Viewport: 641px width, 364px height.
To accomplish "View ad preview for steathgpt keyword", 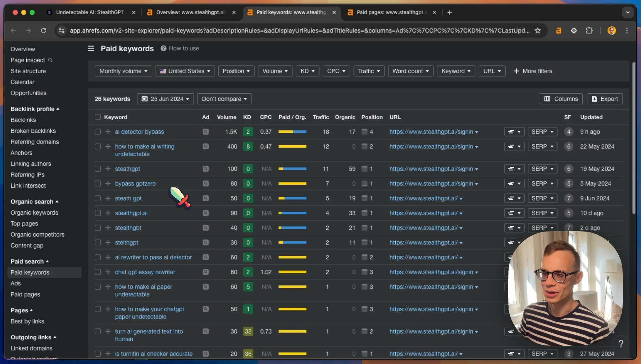I will point(206,169).
